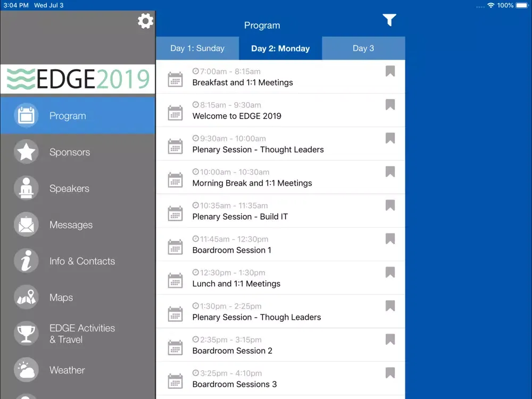The height and width of the screenshot is (399, 532).
Task: Bookmark the 9:30am Plenary Session - Thought Leaders
Action: [390, 138]
